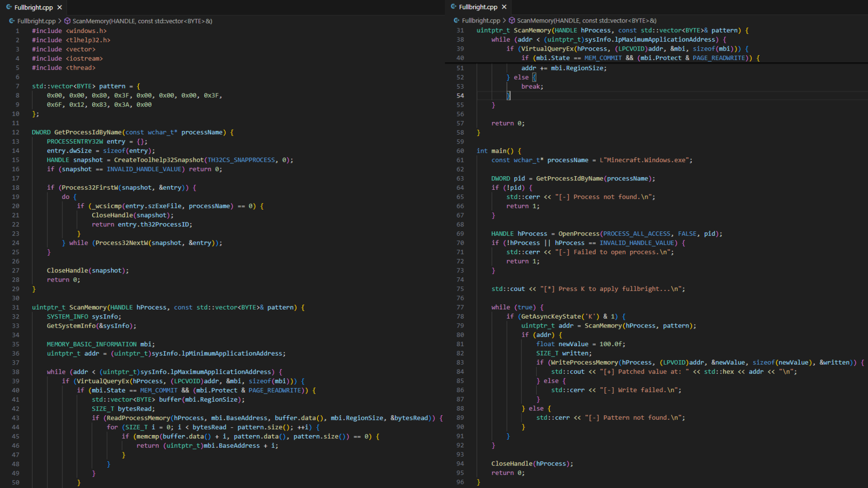
Task: Click '#include <iostream>' on line 4
Action: click(x=67, y=58)
